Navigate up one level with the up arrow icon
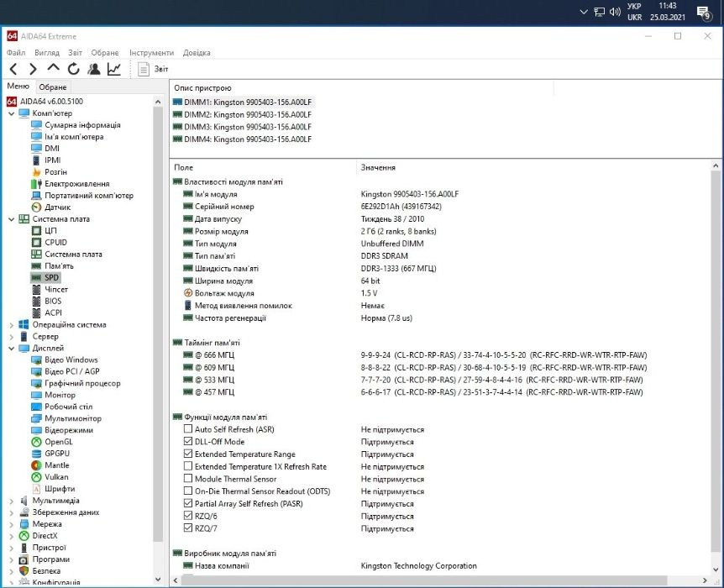The height and width of the screenshot is (588, 724). click(x=53, y=68)
